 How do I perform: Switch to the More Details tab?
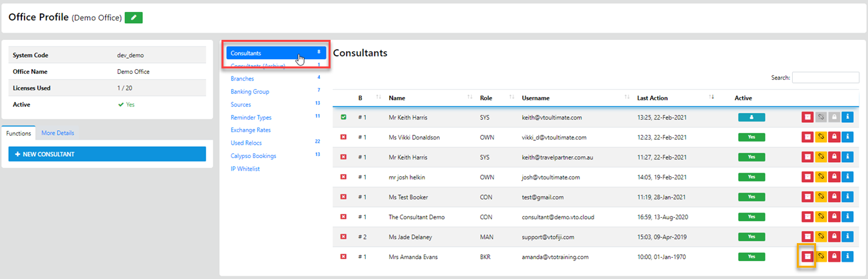58,133
